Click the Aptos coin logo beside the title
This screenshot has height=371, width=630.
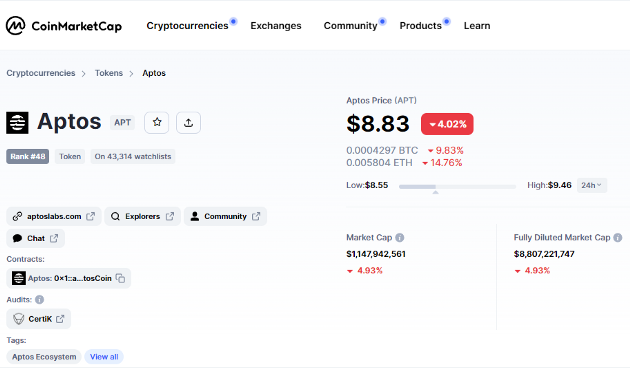pyautogui.click(x=17, y=123)
